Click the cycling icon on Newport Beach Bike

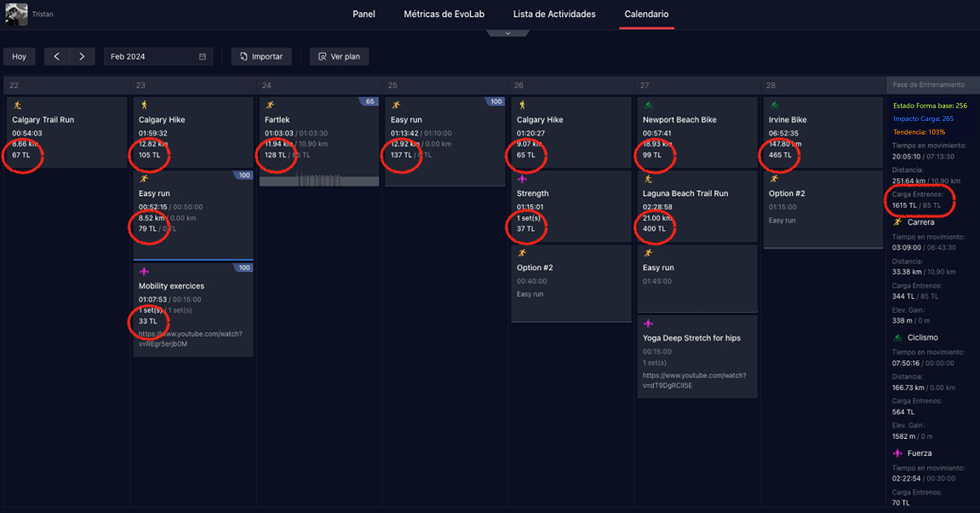point(648,106)
